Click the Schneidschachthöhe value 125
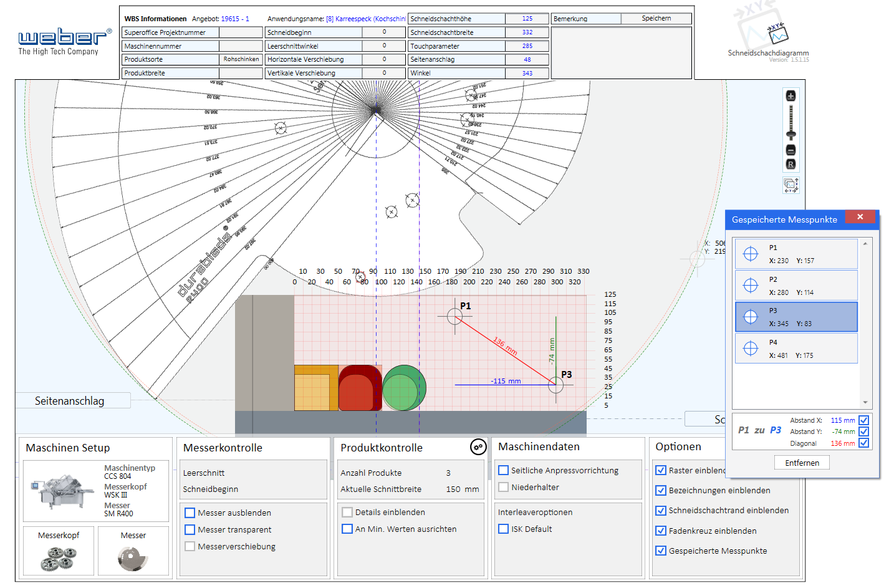The image size is (889, 588). [527, 19]
